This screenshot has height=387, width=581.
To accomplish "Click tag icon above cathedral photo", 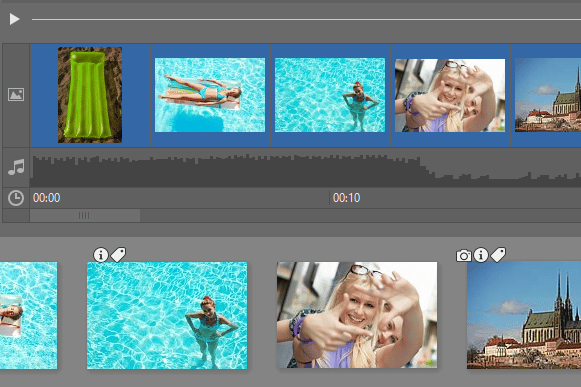I will click(x=498, y=255).
